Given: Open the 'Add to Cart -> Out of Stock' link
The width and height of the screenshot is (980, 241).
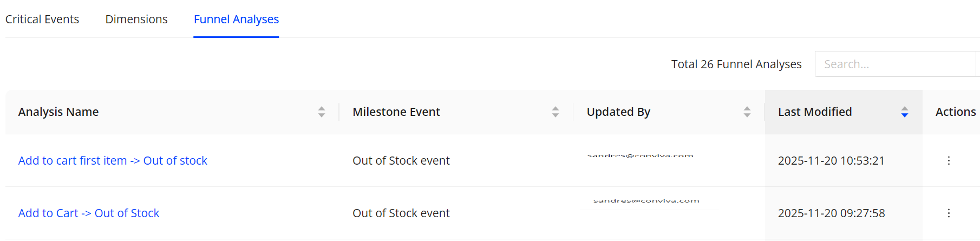Looking at the screenshot, I should click(x=89, y=213).
